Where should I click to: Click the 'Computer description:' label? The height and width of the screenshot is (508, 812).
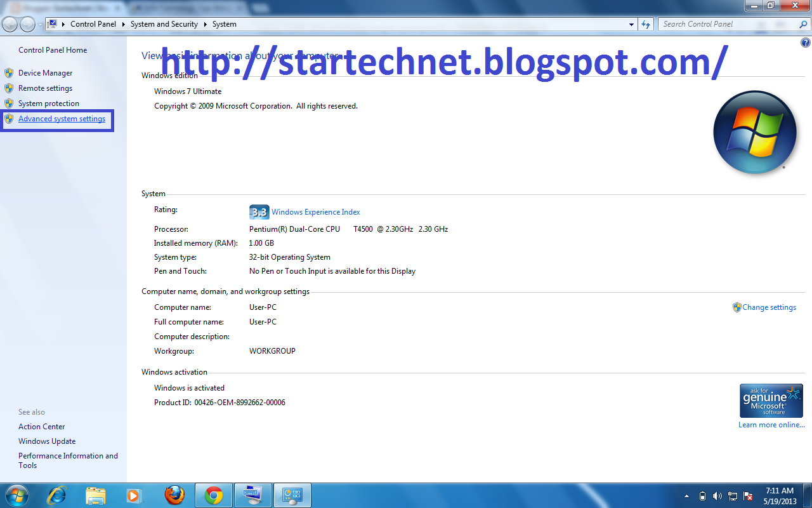pyautogui.click(x=192, y=337)
